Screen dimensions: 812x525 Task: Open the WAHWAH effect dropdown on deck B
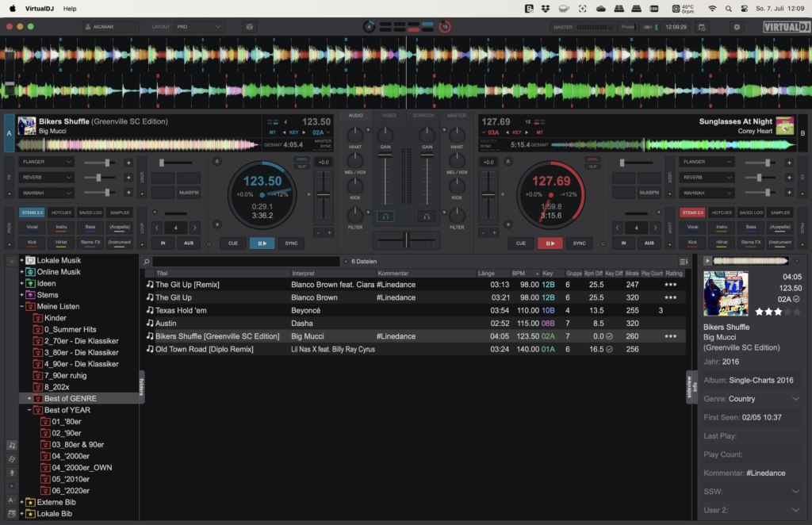707,193
